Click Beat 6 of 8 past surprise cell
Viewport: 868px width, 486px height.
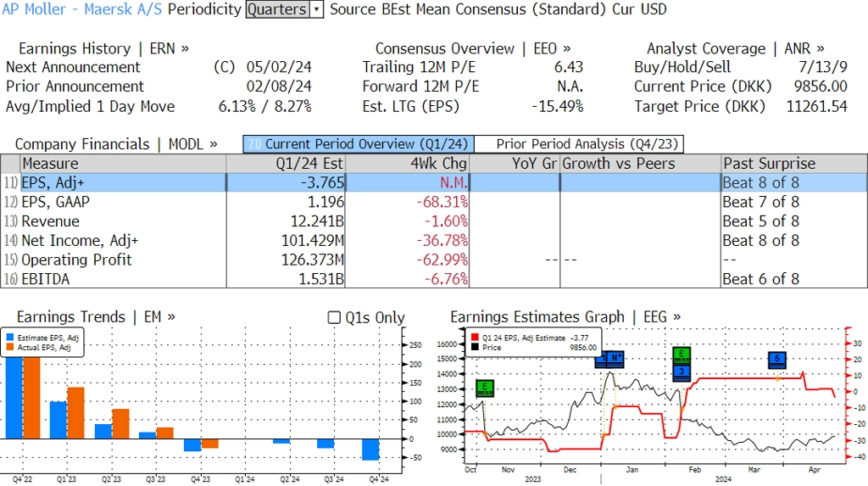coord(761,279)
